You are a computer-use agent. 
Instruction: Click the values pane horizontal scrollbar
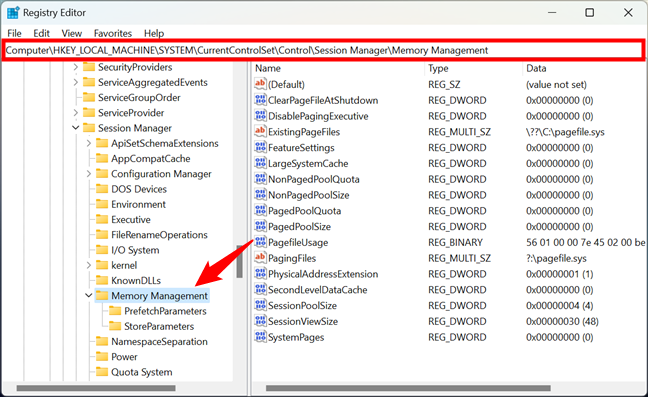(408, 388)
